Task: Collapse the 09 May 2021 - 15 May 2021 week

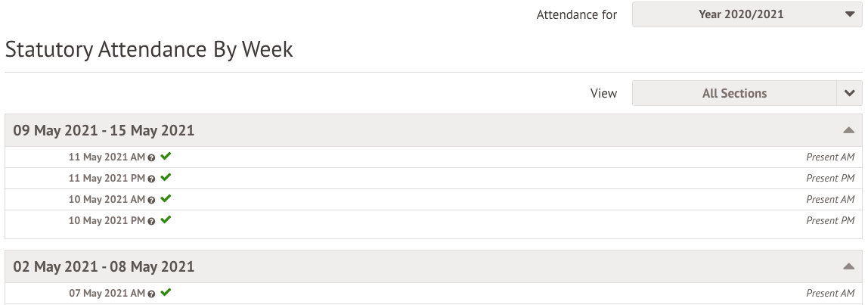Action: (x=848, y=130)
